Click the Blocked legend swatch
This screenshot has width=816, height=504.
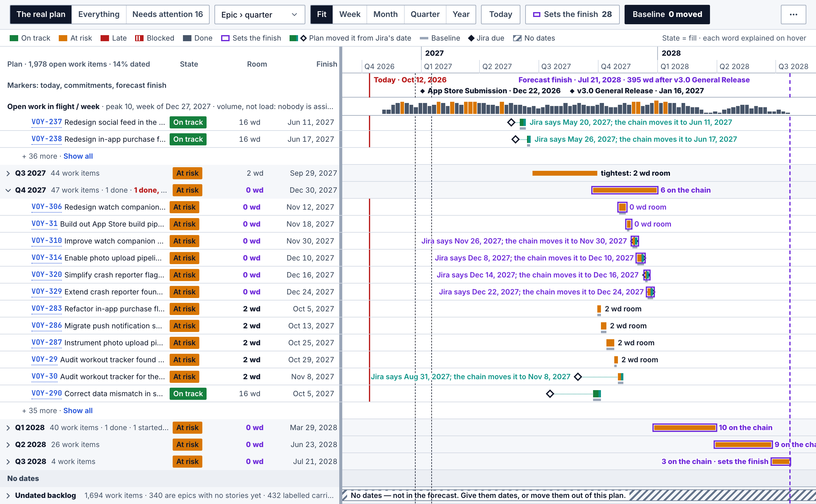[x=139, y=38]
